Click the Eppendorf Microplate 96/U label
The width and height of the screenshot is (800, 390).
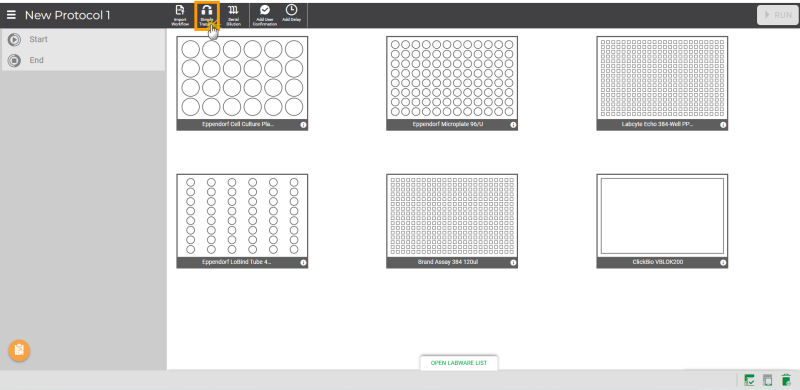coord(447,125)
